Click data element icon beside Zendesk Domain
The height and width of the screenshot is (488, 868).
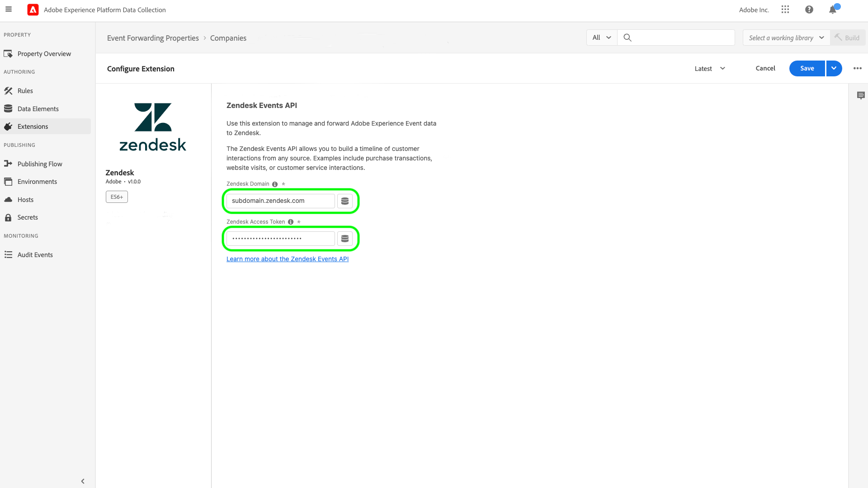click(x=345, y=201)
